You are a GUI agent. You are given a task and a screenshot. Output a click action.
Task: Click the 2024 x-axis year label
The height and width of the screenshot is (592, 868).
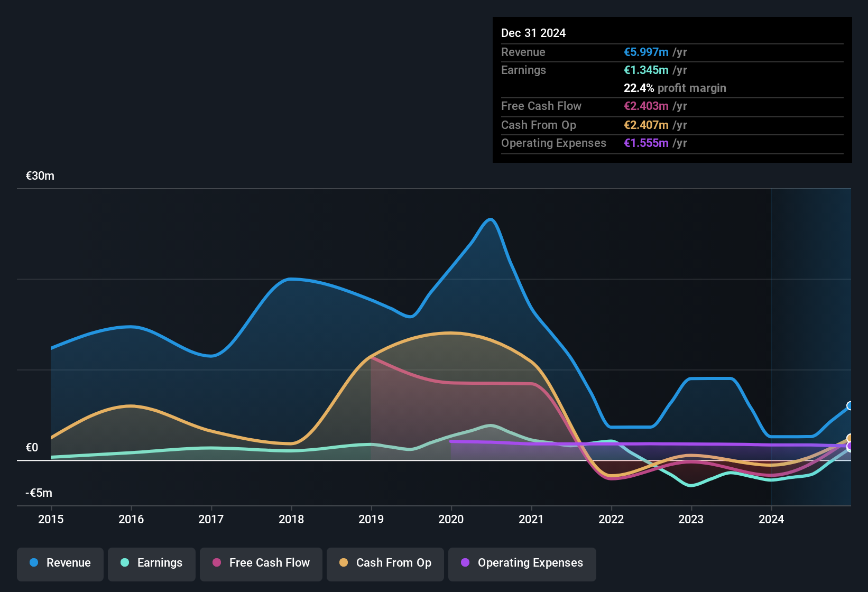click(x=771, y=519)
